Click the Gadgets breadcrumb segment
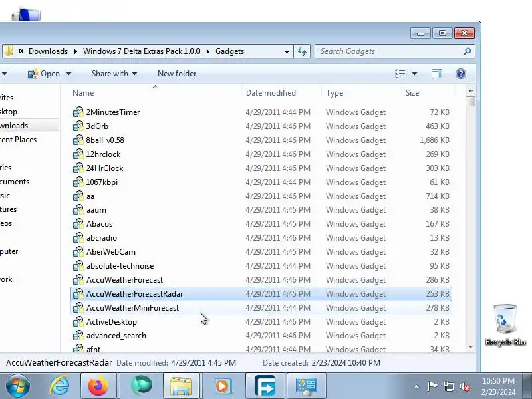532x399 pixels. [x=229, y=51]
